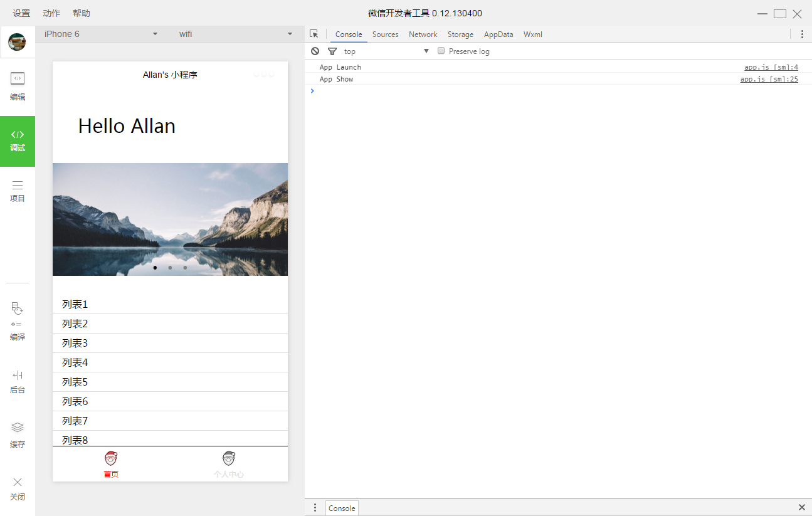This screenshot has width=812, height=516.
Task: Click the Hello Allan heading
Action: 127,126
